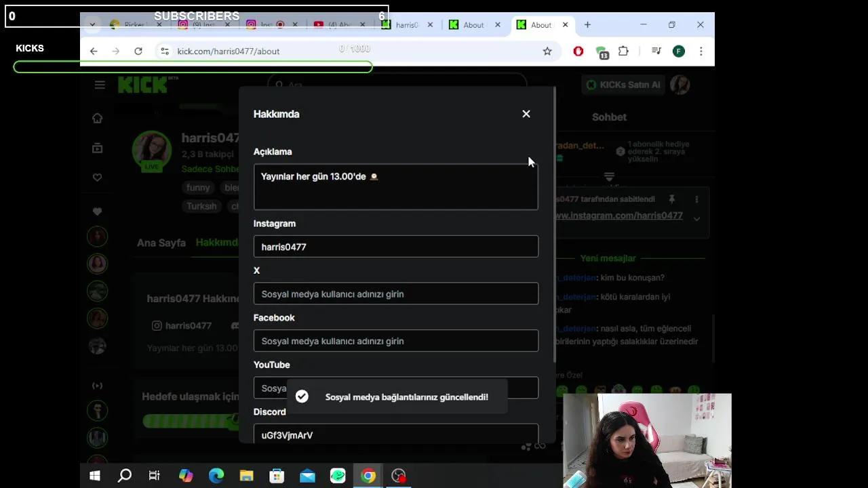The image size is (868, 488).
Task: Expand the pinned message chevron
Action: click(x=696, y=218)
